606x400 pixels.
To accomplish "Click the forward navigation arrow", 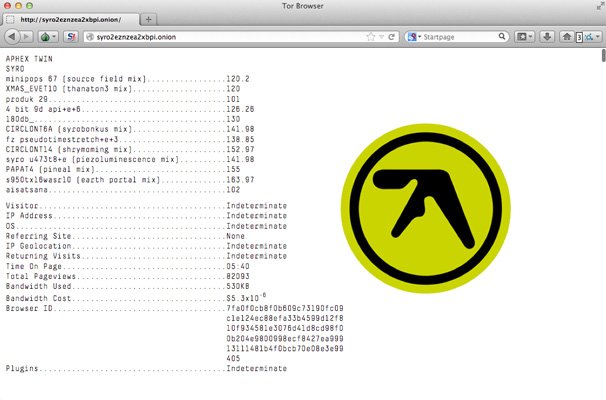I will tap(28, 38).
